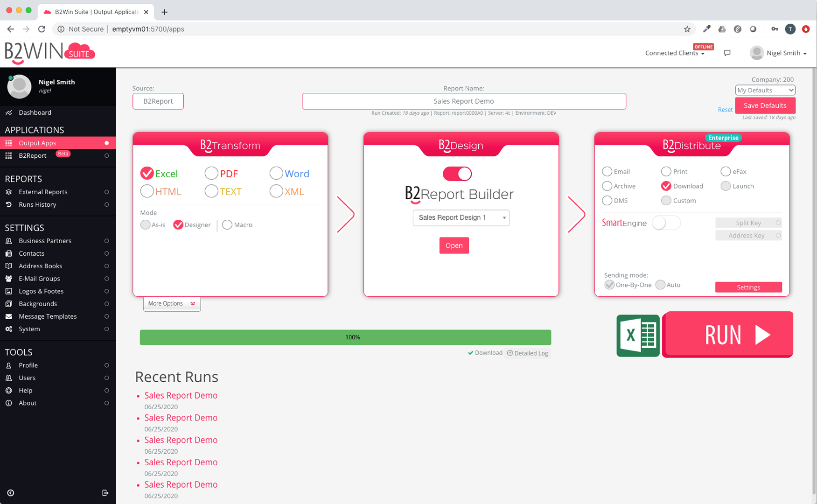The height and width of the screenshot is (504, 817).
Task: Click the Runs History clock icon
Action: pos(9,204)
